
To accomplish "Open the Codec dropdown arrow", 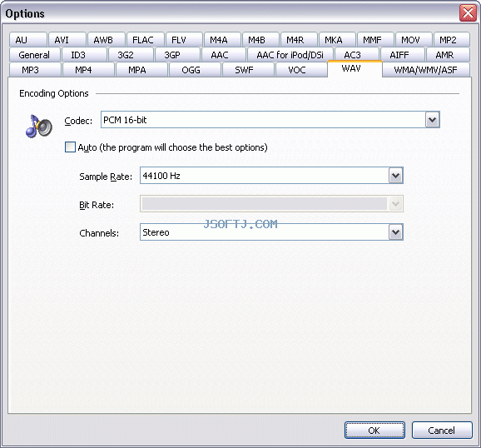I will 432,120.
